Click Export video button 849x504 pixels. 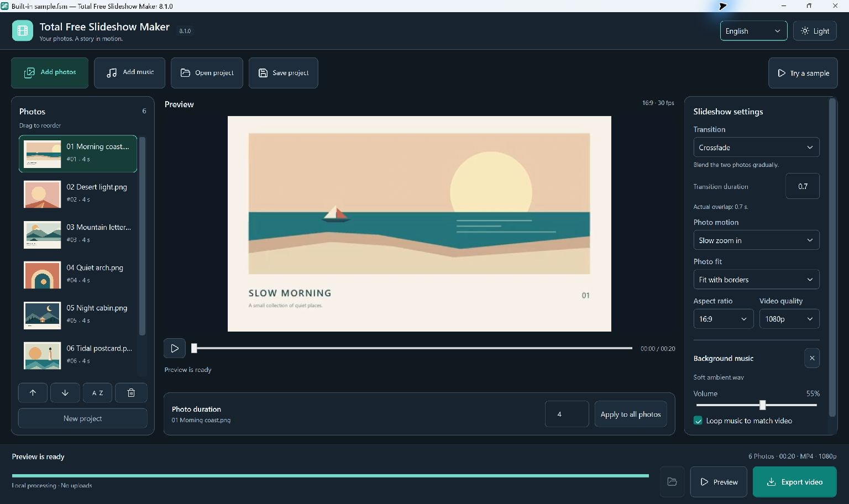pos(795,482)
